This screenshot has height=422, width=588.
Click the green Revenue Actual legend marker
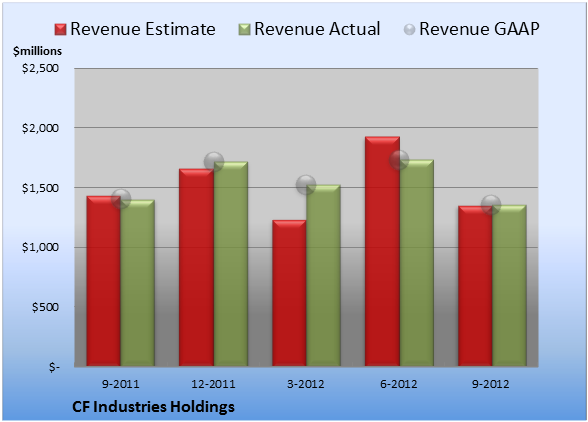[244, 30]
